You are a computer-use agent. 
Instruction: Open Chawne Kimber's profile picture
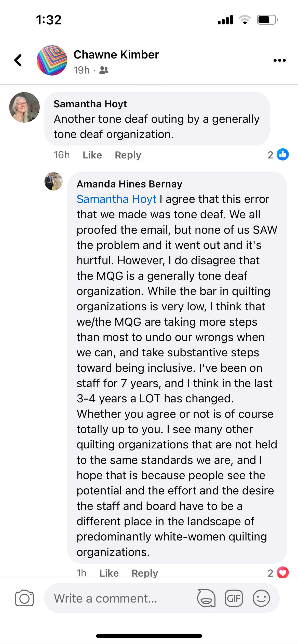click(52, 61)
